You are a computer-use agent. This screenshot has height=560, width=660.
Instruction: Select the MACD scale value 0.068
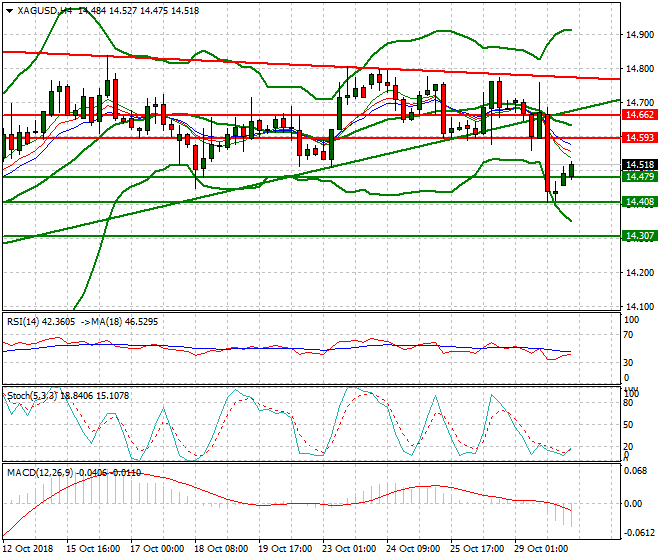(x=635, y=471)
